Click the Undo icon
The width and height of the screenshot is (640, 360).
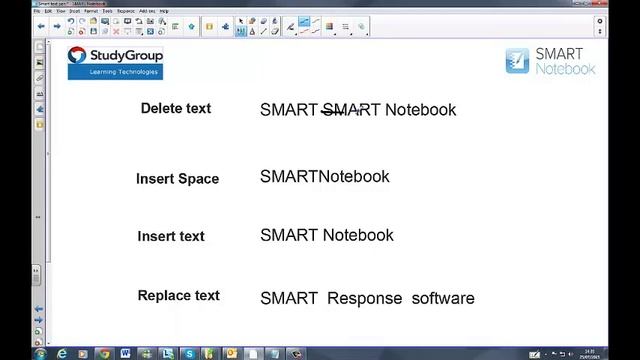click(x=71, y=21)
